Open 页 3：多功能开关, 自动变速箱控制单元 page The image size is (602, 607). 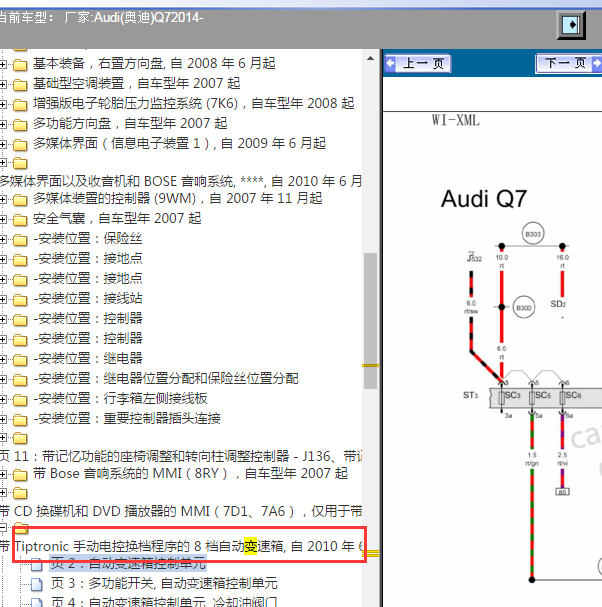tap(164, 583)
